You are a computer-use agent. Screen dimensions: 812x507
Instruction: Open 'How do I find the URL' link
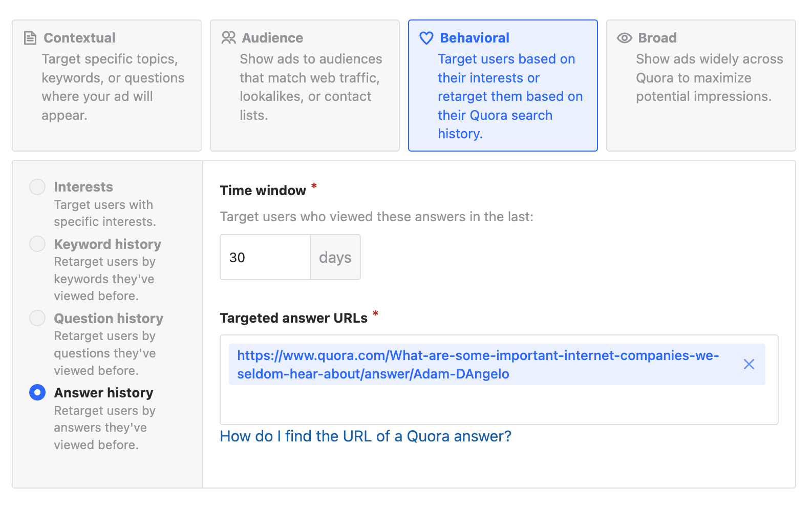tap(366, 436)
